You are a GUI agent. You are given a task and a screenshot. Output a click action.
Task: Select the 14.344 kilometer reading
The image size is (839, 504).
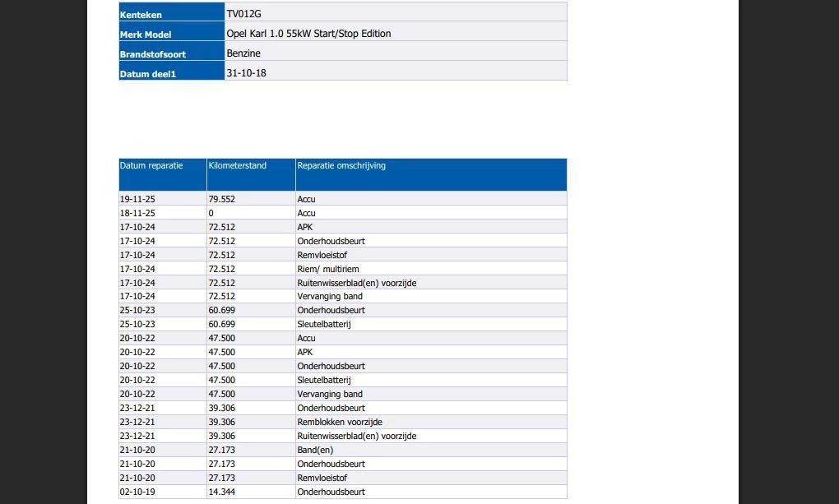tap(222, 492)
